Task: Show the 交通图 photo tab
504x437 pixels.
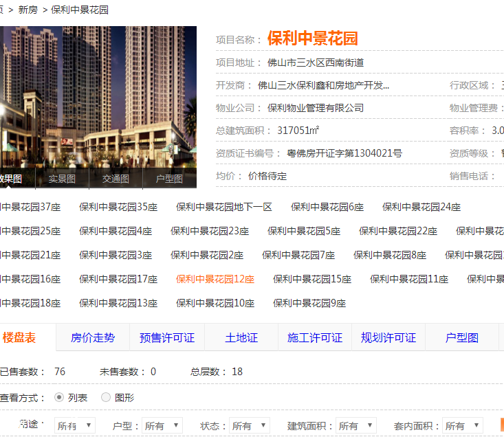Action: tap(116, 179)
